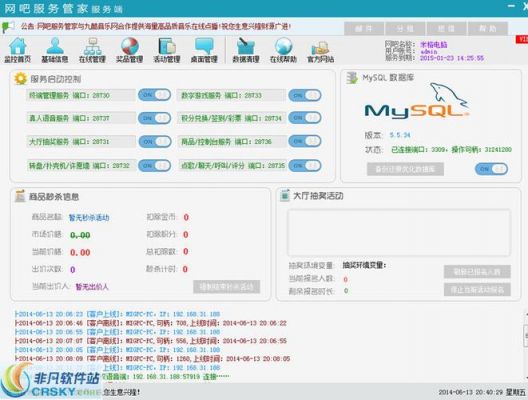Click the icon beside 商品秒杀信息
This screenshot has width=528, height=400.
20,196
